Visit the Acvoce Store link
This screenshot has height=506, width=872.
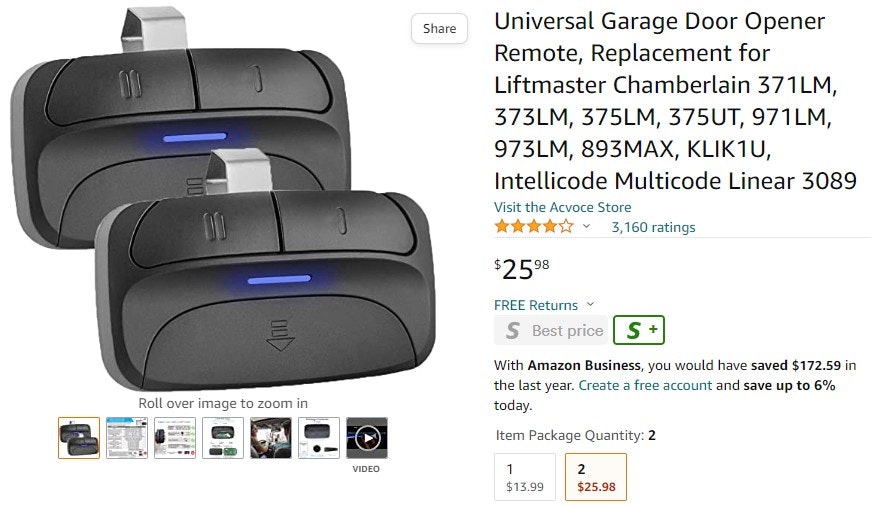[562, 207]
